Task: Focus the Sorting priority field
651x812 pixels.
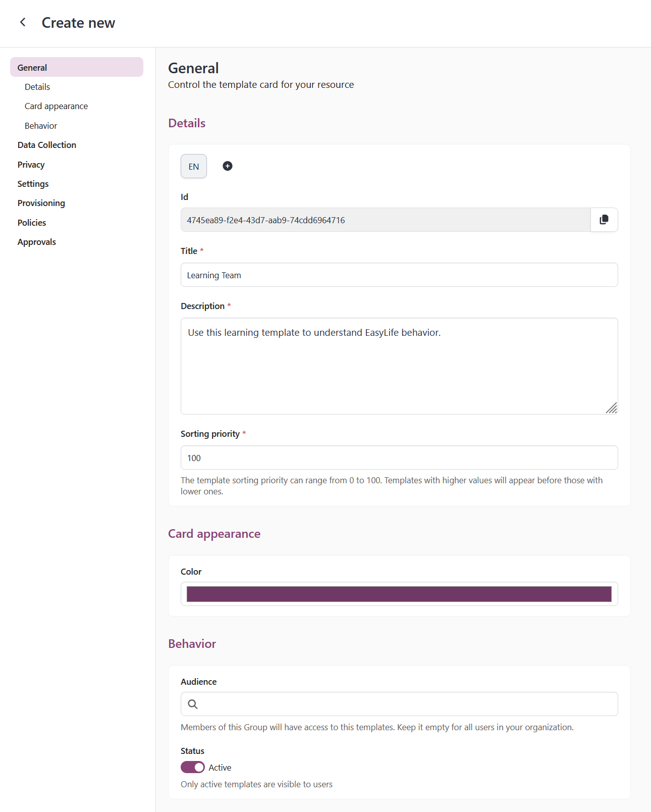Action: pyautogui.click(x=399, y=458)
